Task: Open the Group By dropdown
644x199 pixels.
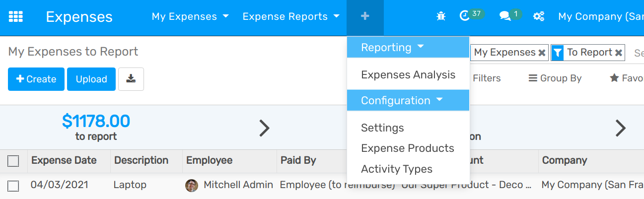Action: coord(555,78)
